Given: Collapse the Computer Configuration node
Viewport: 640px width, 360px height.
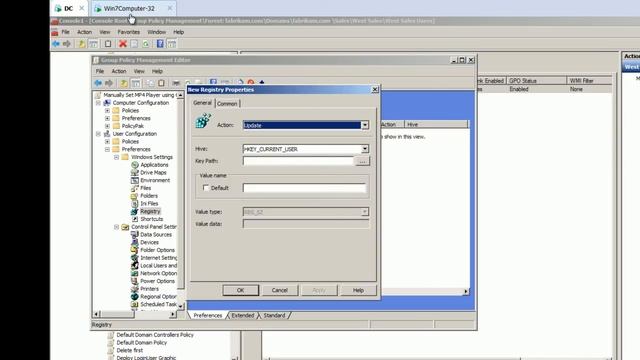Looking at the screenshot, I should click(98, 103).
